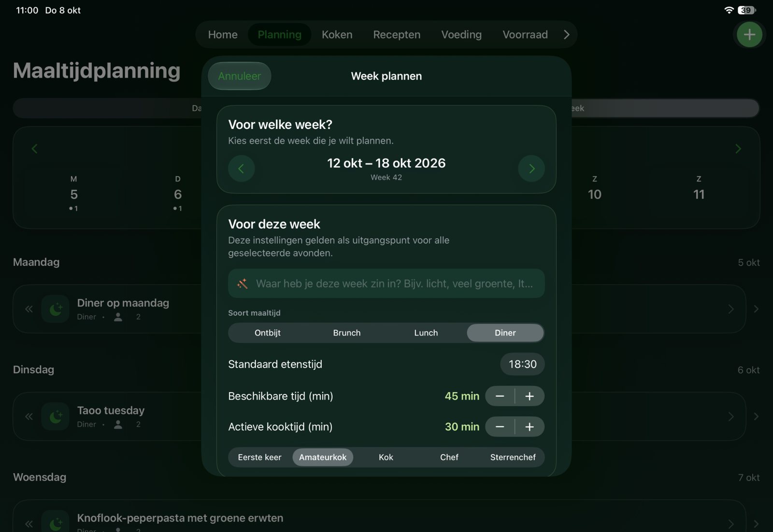Tap the green plus add button

[x=749, y=34]
